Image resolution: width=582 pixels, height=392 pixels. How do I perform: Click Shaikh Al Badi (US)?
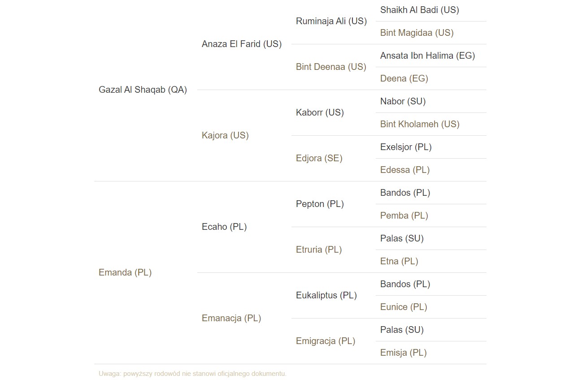pos(420,10)
